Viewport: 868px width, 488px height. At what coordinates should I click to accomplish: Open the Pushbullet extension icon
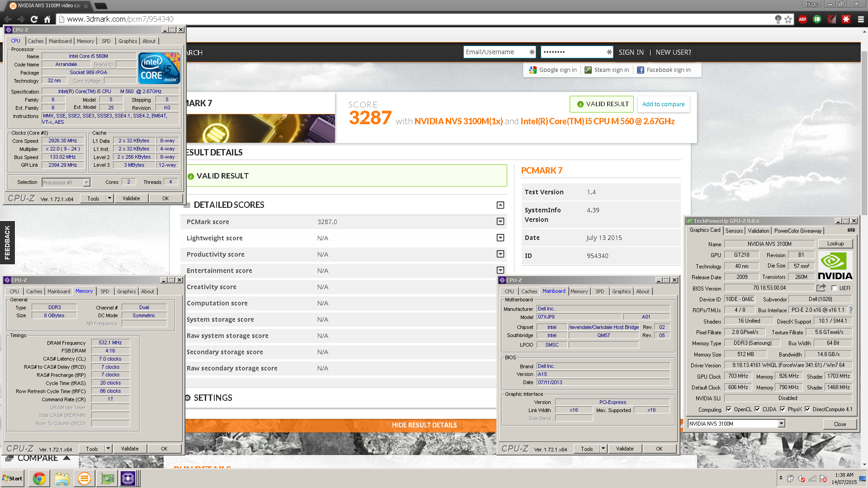[x=817, y=19]
